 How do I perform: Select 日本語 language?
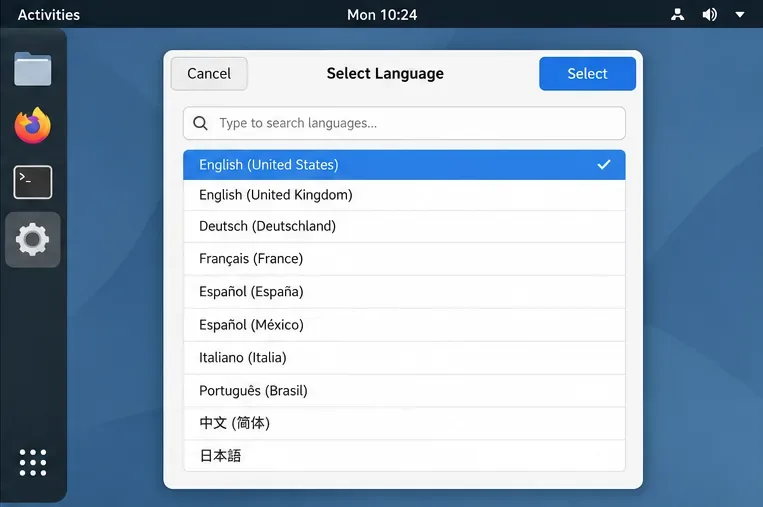[404, 455]
